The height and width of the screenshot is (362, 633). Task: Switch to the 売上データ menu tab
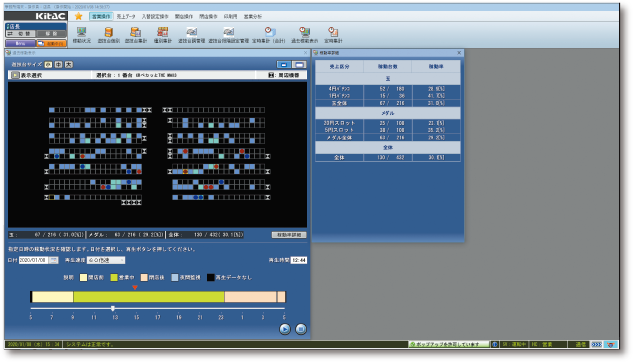pos(126,17)
